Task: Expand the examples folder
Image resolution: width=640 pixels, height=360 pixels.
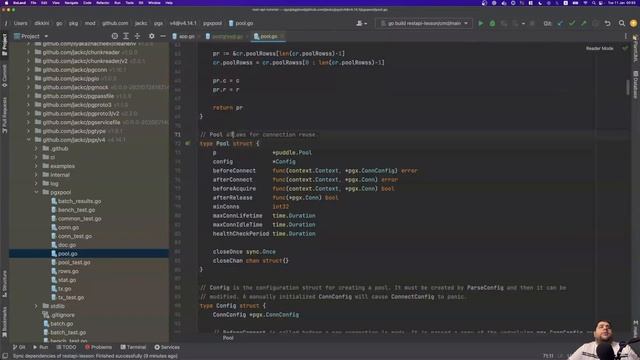Action: coord(36,166)
